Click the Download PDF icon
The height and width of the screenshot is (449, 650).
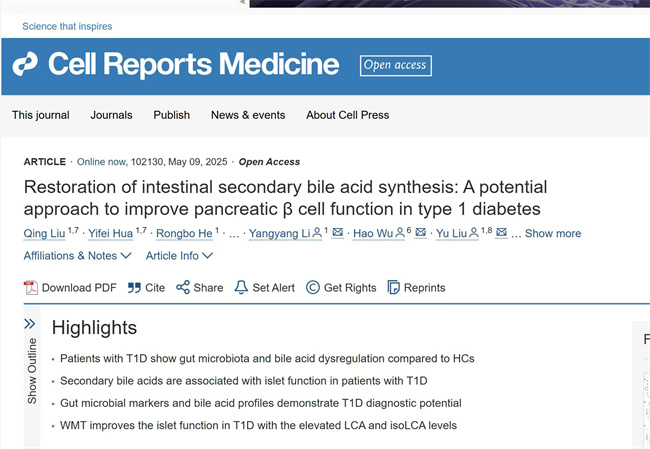[31, 288]
